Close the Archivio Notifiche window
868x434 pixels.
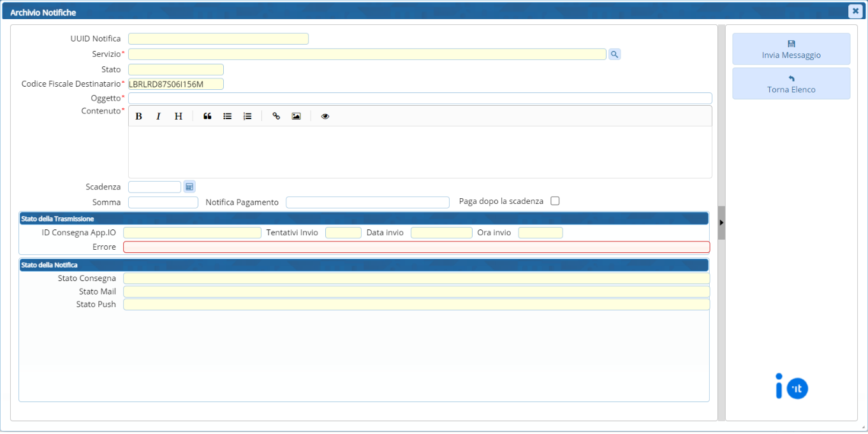click(855, 11)
